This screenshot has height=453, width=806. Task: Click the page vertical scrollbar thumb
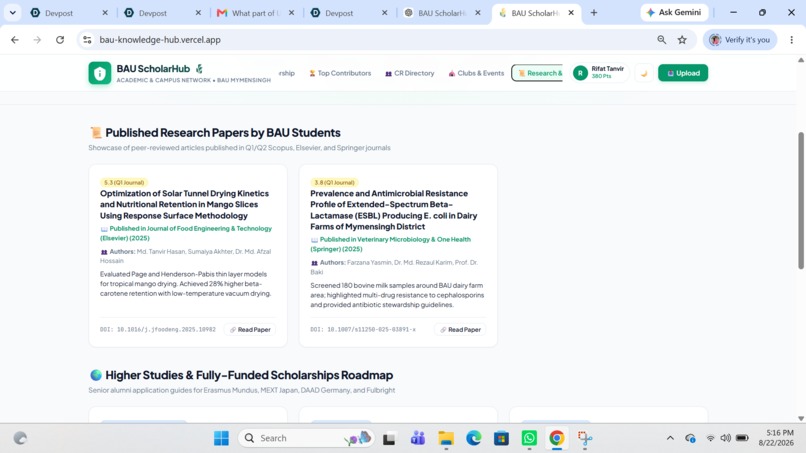tap(801, 201)
